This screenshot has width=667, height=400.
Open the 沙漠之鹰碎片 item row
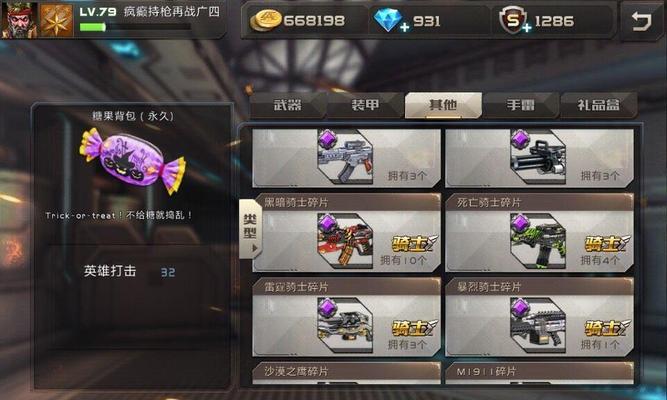[x=346, y=373]
